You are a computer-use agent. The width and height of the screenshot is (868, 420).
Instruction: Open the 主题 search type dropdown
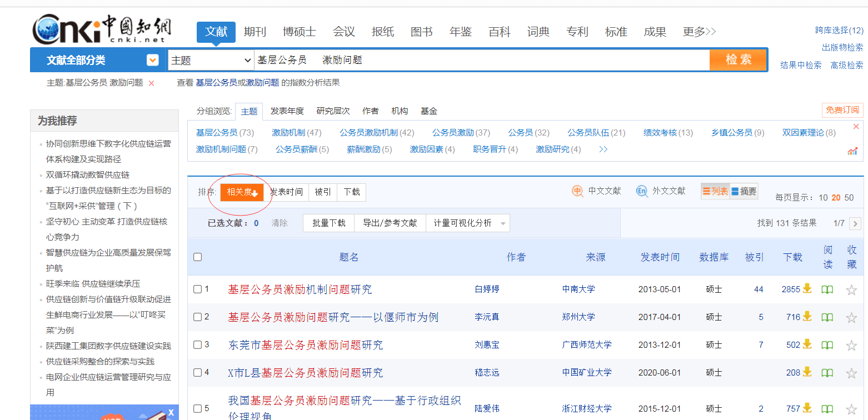tap(211, 59)
